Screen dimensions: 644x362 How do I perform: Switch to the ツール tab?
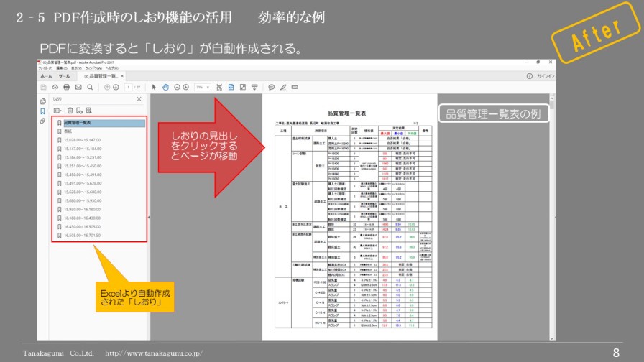[x=64, y=75]
